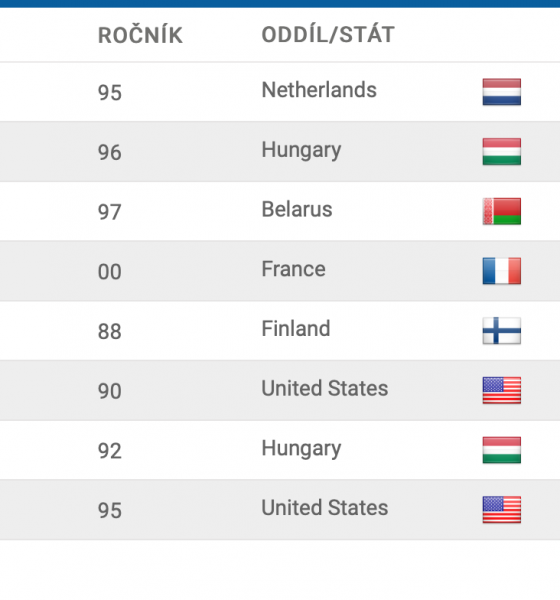Select the Finland country name
The height and width of the screenshot is (600, 560).
tap(296, 329)
